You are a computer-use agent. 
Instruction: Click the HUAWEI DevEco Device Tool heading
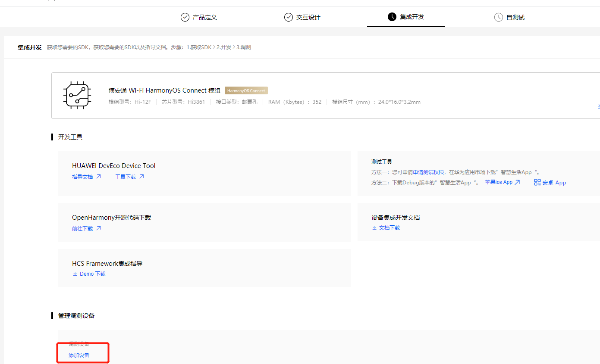coord(114,166)
